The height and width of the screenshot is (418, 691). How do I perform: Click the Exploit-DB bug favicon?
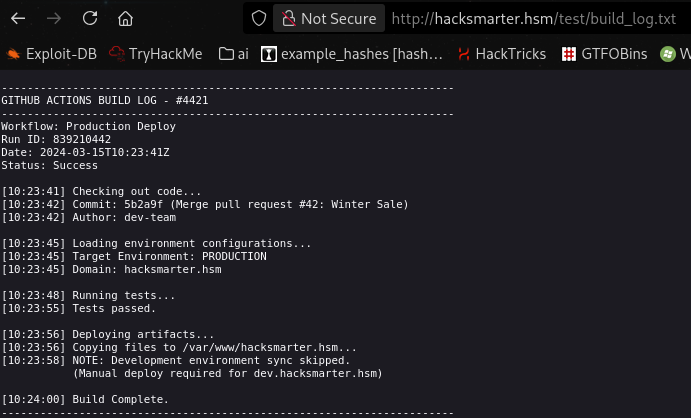pos(13,54)
